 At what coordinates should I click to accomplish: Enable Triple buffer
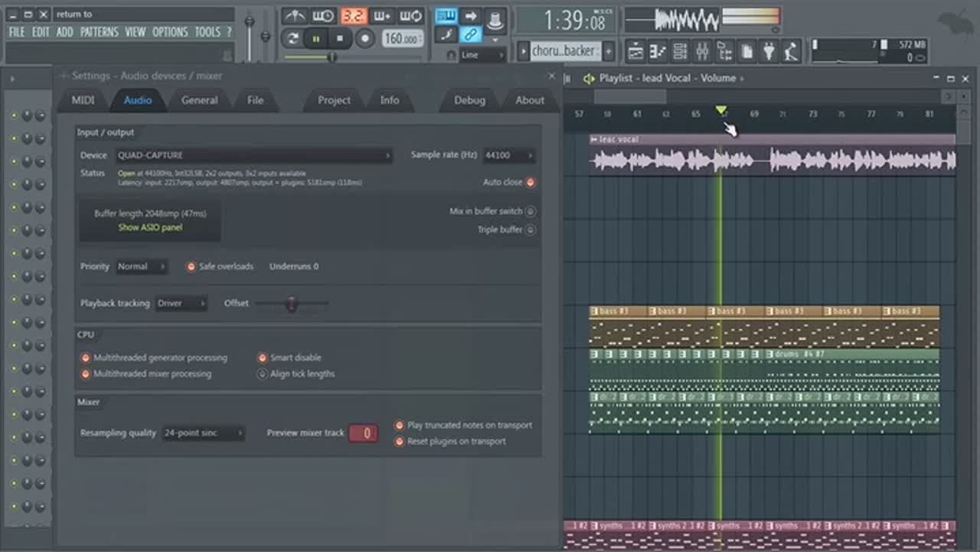[x=530, y=230]
